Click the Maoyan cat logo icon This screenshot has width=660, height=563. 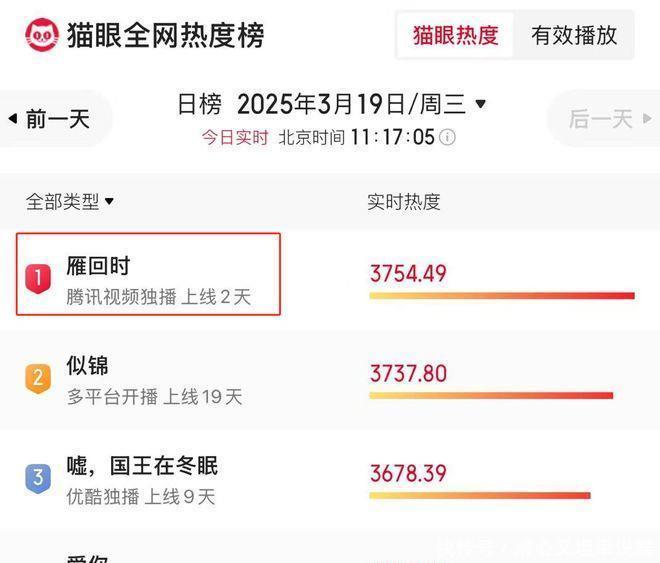click(x=42, y=35)
